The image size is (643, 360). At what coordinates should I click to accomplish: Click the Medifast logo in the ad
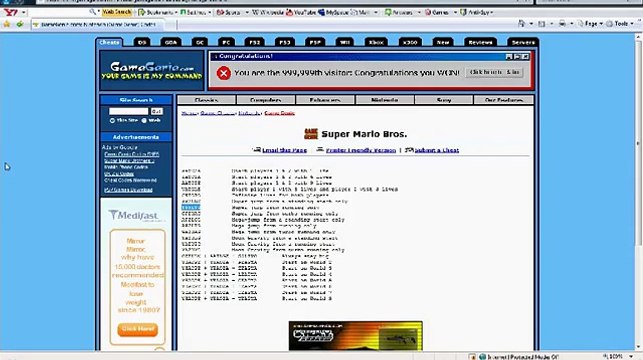pos(134,215)
